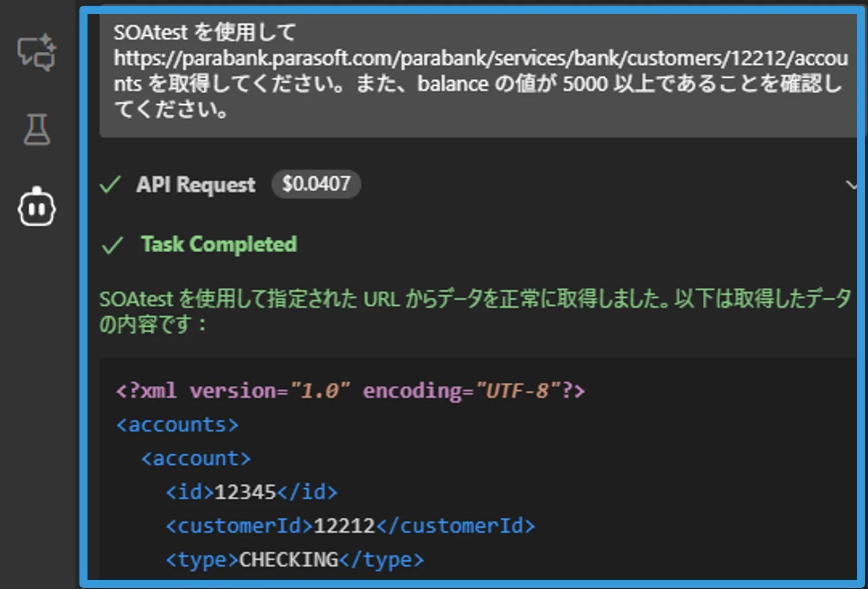
Task: Click the API Request label
Action: click(x=196, y=184)
